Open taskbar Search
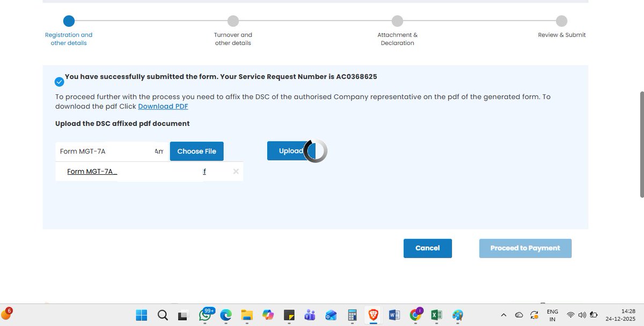The width and height of the screenshot is (644, 326). pyautogui.click(x=163, y=315)
